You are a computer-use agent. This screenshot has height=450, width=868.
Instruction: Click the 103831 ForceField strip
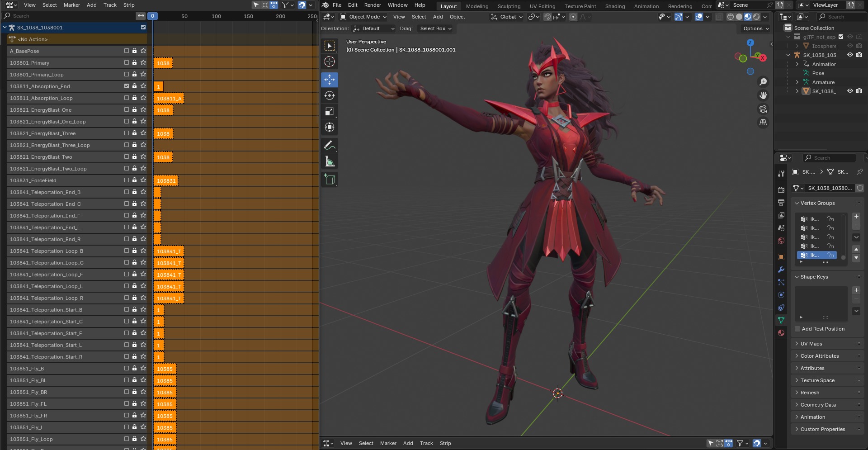tap(166, 180)
